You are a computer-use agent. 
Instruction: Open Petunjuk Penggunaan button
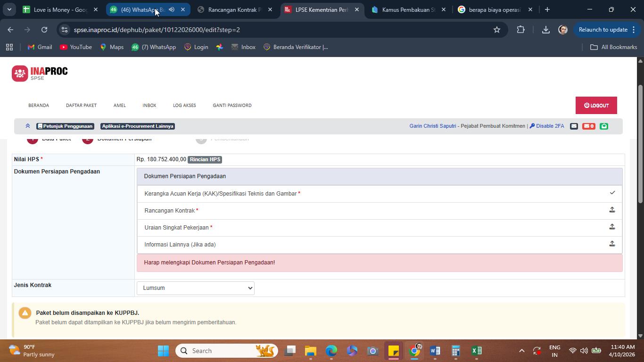[x=65, y=126]
